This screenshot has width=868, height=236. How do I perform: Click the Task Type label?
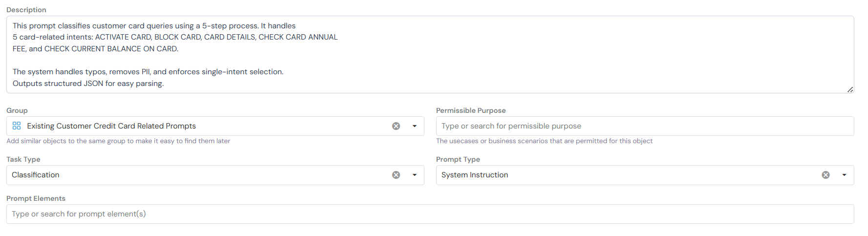pyautogui.click(x=23, y=159)
